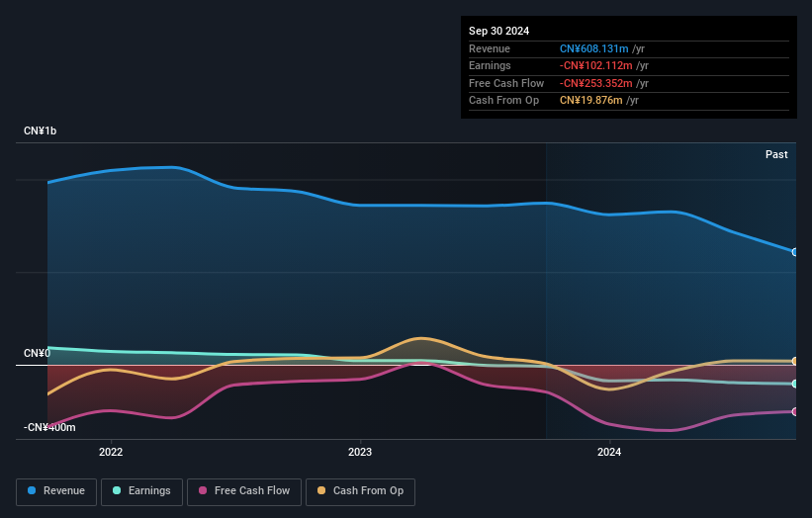This screenshot has width=812, height=518.
Task: Click the CN¥19.876m cash from op value
Action: pos(590,101)
